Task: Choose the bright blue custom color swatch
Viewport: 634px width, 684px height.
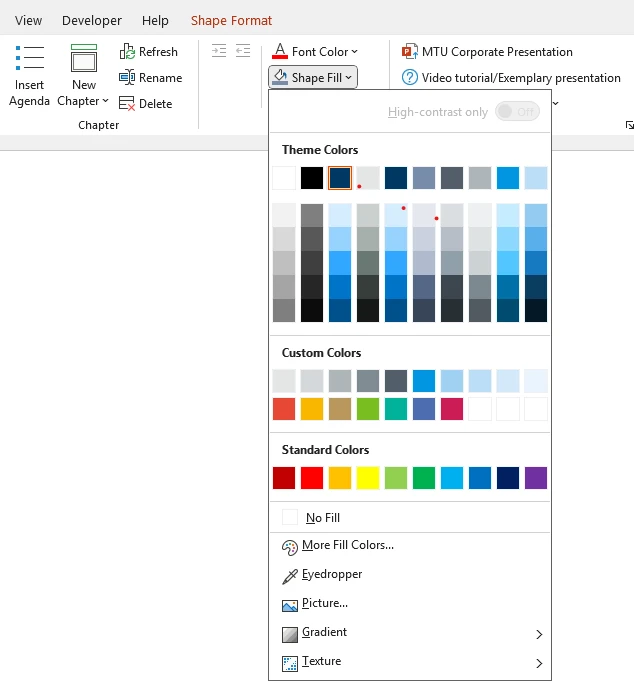Action: point(424,381)
